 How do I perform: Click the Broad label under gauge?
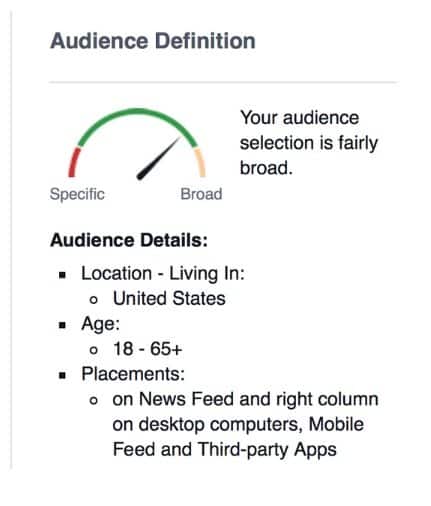pyautogui.click(x=201, y=194)
